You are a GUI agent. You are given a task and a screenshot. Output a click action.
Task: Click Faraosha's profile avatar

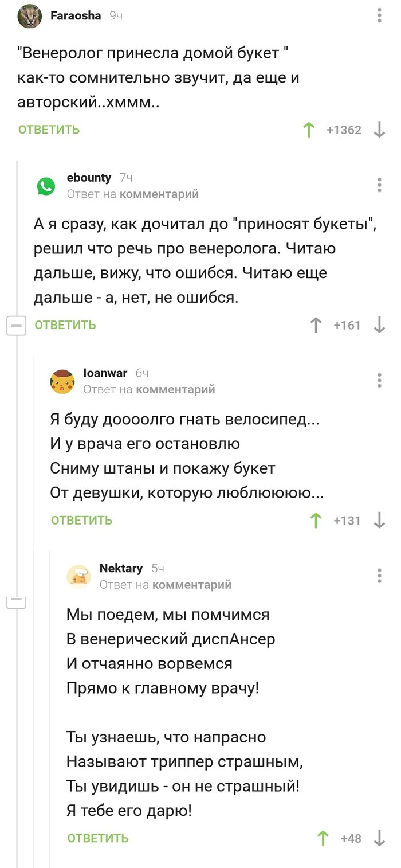point(29,17)
